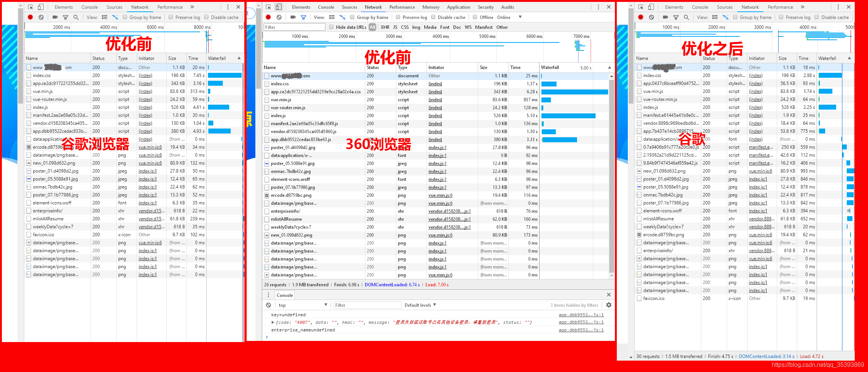Click record button in middle panel toolbar
This screenshot has height=372, width=868.
pos(268,17)
